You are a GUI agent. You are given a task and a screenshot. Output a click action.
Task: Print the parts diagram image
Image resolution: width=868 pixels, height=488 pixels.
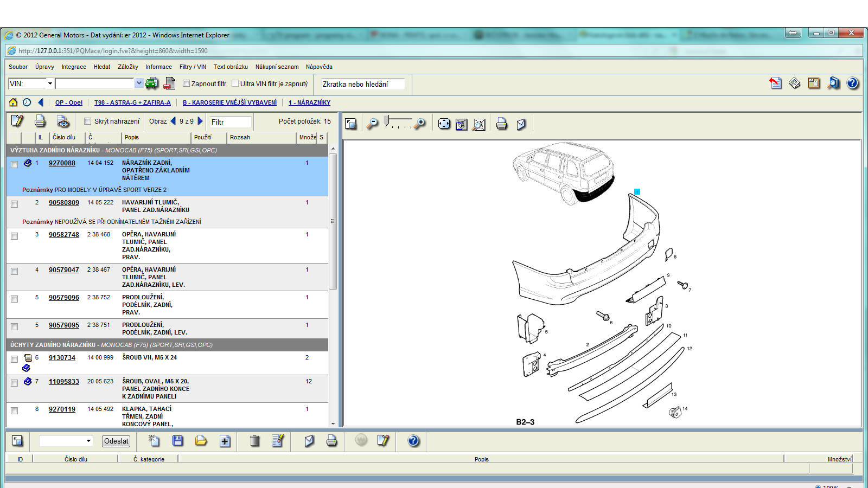pyautogui.click(x=502, y=124)
